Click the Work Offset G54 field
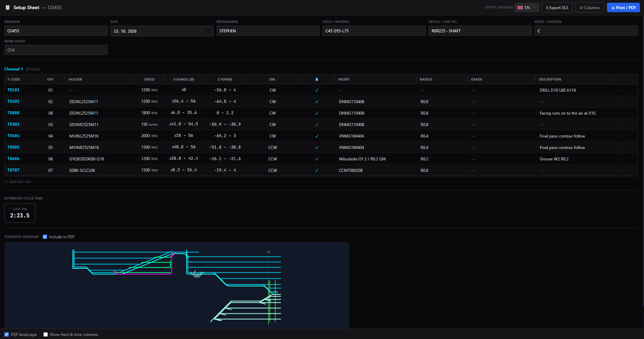This screenshot has width=644, height=339. [56, 50]
